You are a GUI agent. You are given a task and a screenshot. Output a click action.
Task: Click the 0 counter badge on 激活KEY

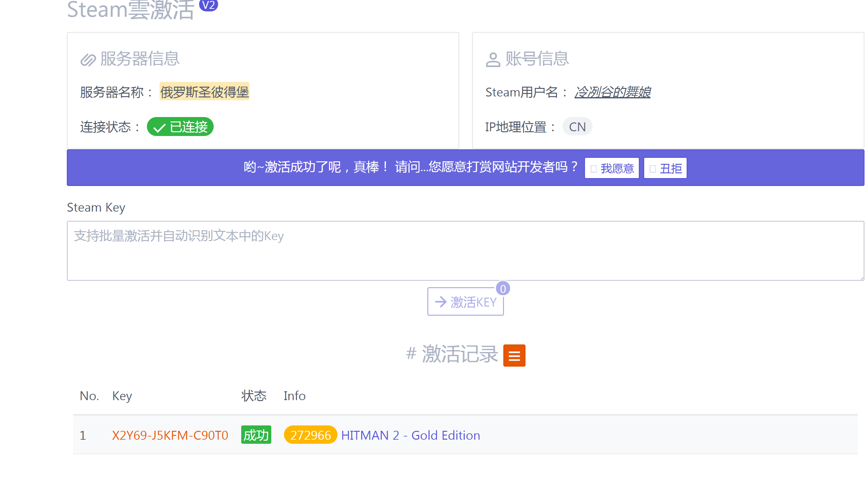pyautogui.click(x=503, y=288)
